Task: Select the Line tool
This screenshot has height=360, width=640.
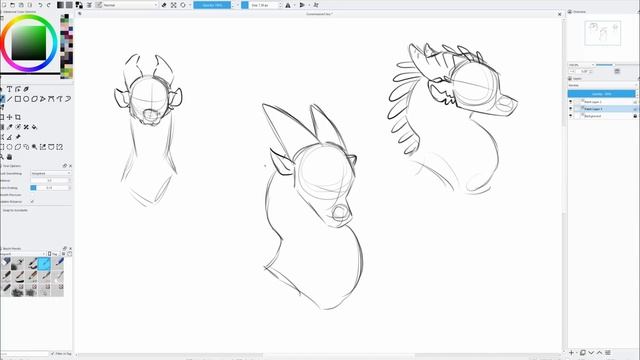Action: (9, 99)
